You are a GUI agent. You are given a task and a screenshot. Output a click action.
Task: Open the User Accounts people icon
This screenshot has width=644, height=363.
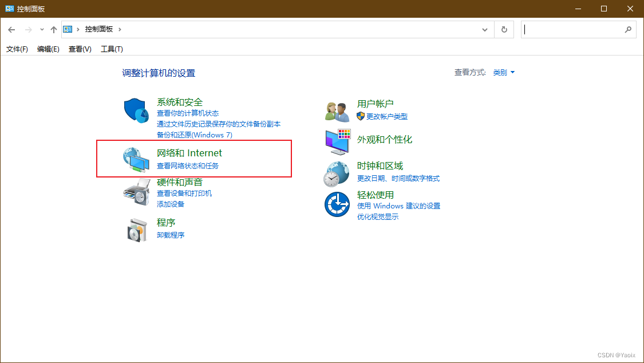337,112
